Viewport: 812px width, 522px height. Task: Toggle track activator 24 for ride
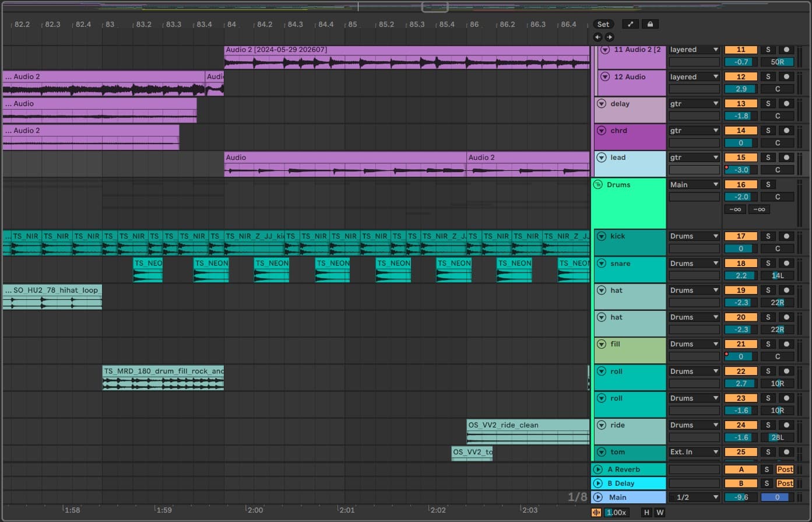pyautogui.click(x=741, y=425)
